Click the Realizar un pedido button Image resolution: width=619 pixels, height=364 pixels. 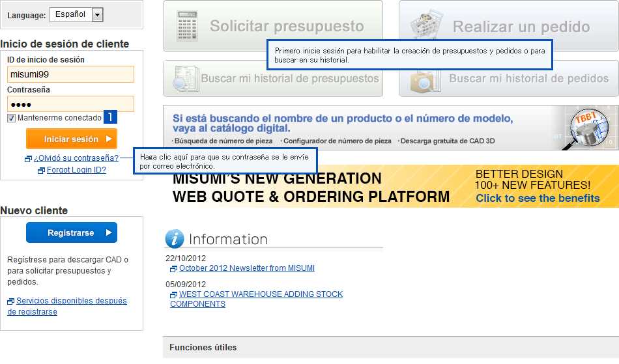pos(508,26)
